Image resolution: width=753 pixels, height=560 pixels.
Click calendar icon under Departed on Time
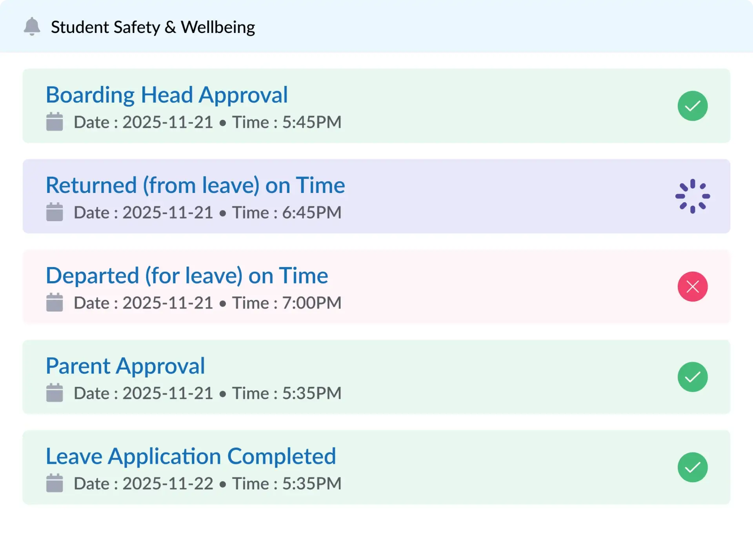pyautogui.click(x=55, y=302)
